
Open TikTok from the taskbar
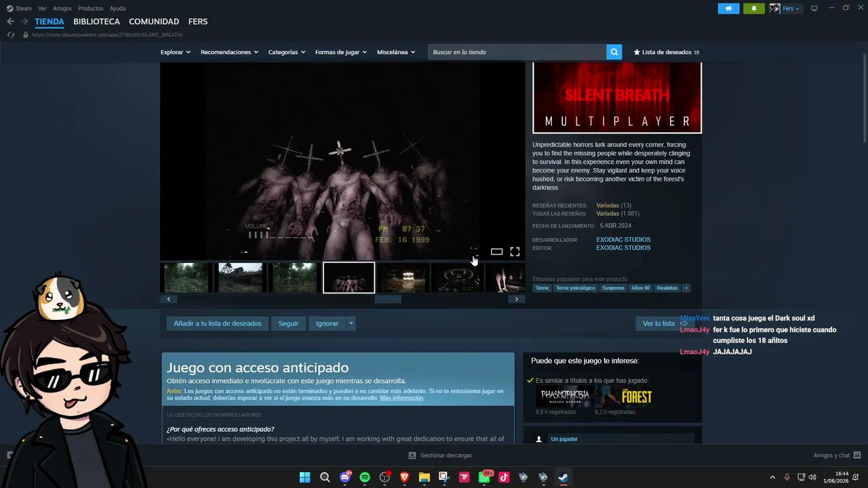[504, 477]
